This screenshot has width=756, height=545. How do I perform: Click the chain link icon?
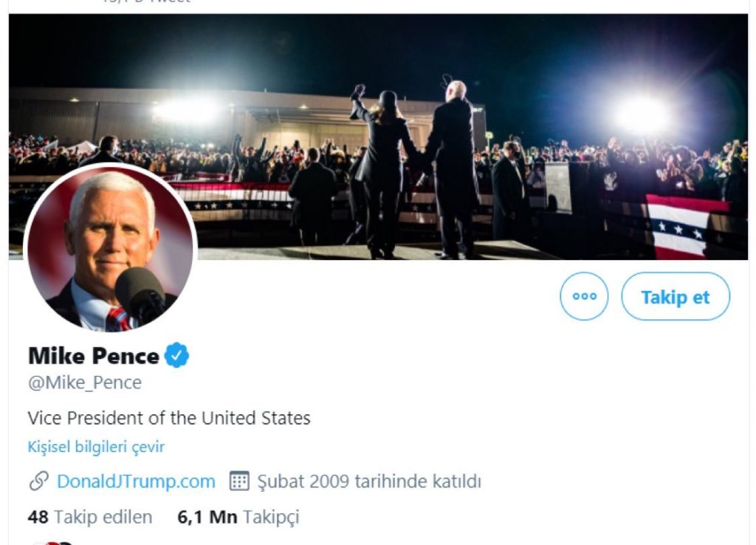[38, 481]
